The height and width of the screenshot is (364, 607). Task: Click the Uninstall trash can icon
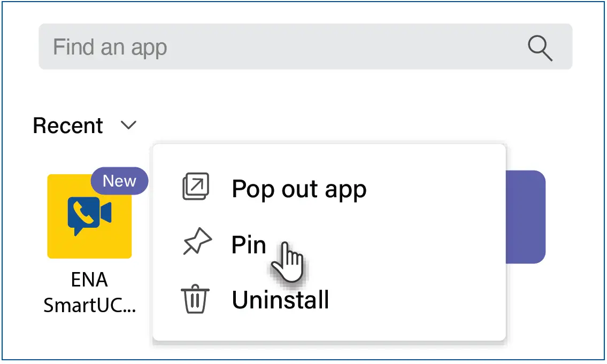point(196,299)
